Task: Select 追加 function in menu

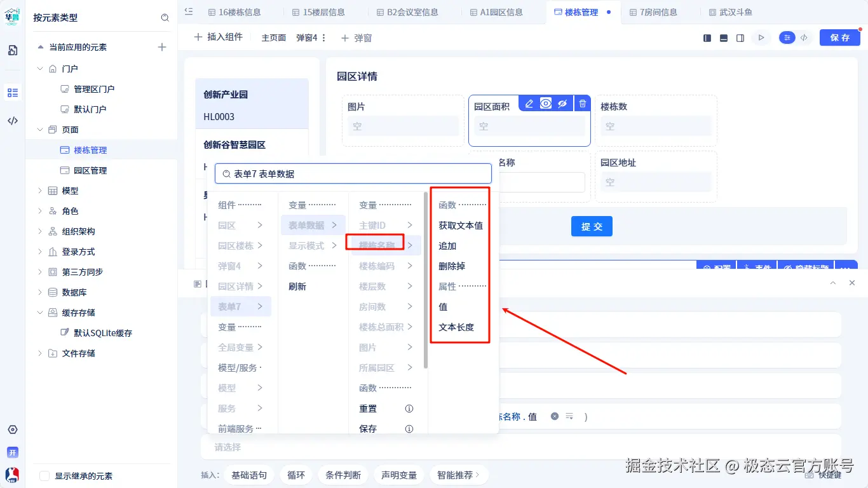Action: click(447, 246)
